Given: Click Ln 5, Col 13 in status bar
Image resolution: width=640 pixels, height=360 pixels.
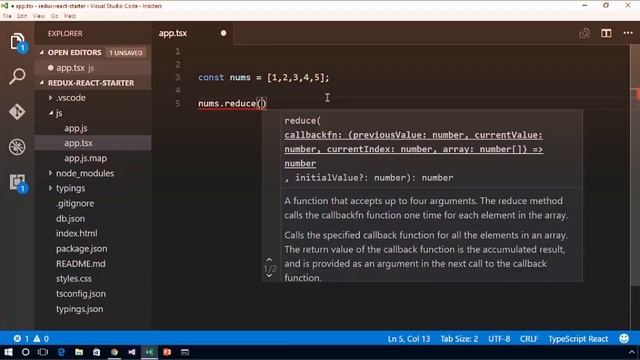Looking at the screenshot, I should 409,339.
